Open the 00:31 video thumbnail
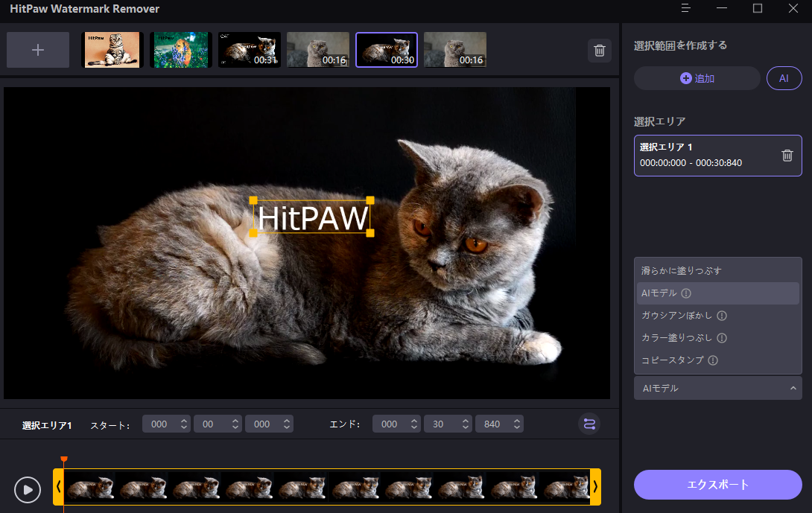The height and width of the screenshot is (513, 812). (250, 50)
